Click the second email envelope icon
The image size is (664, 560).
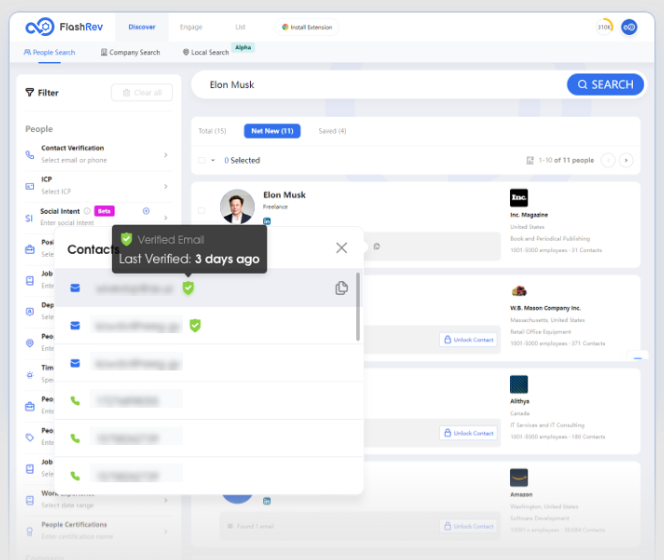point(75,325)
